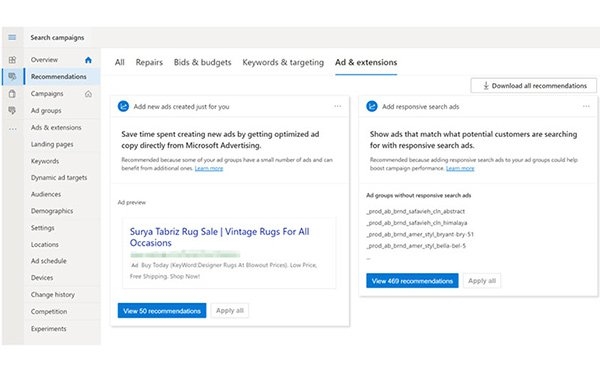Follow Learn more link in 'Add new ads' card
Screen dimensions: 600x375
tap(209, 168)
